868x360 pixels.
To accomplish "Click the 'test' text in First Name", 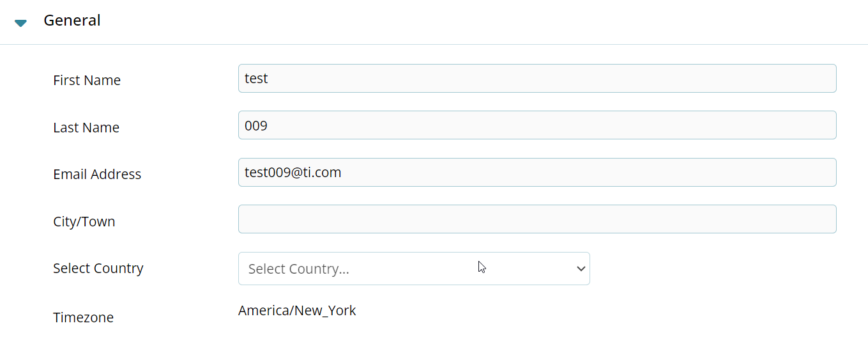I will click(256, 79).
